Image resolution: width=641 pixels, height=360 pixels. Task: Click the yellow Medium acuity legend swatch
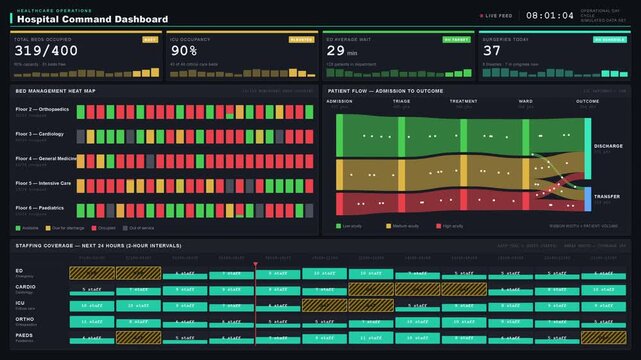pos(388,226)
